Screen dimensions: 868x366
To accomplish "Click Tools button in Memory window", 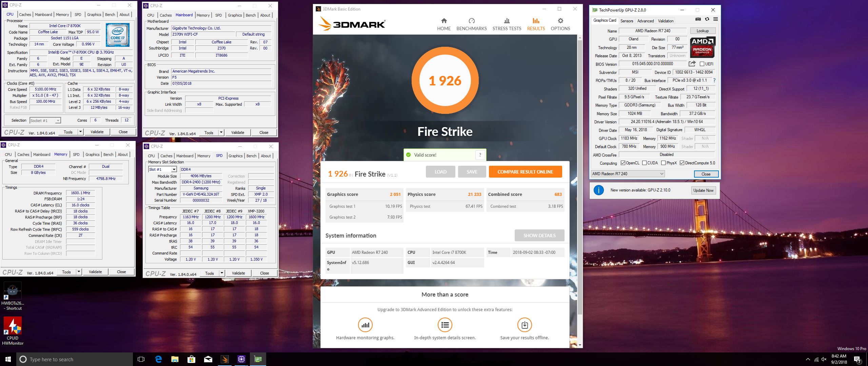I will tap(66, 272).
